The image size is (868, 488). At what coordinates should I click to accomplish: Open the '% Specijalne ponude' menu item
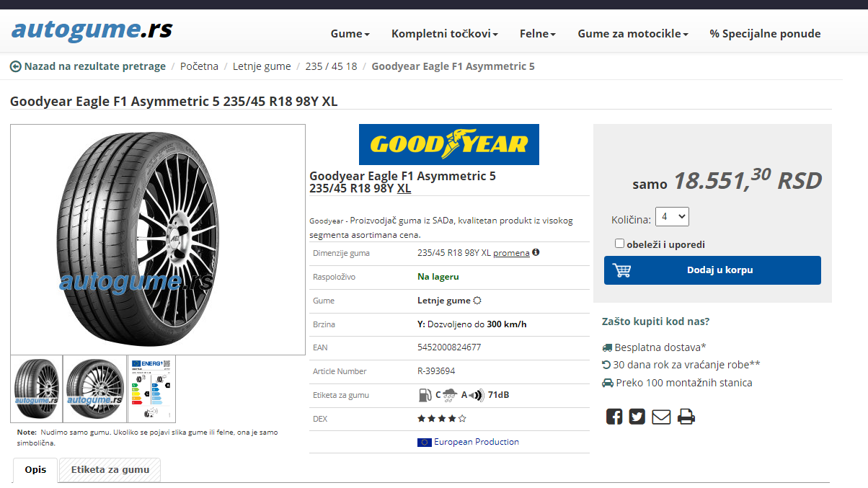(x=765, y=34)
